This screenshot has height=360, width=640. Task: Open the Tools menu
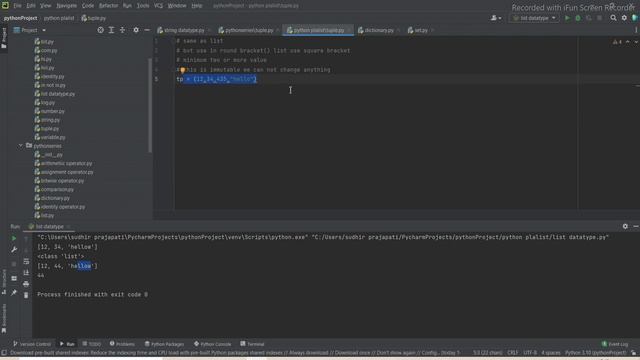(143, 6)
